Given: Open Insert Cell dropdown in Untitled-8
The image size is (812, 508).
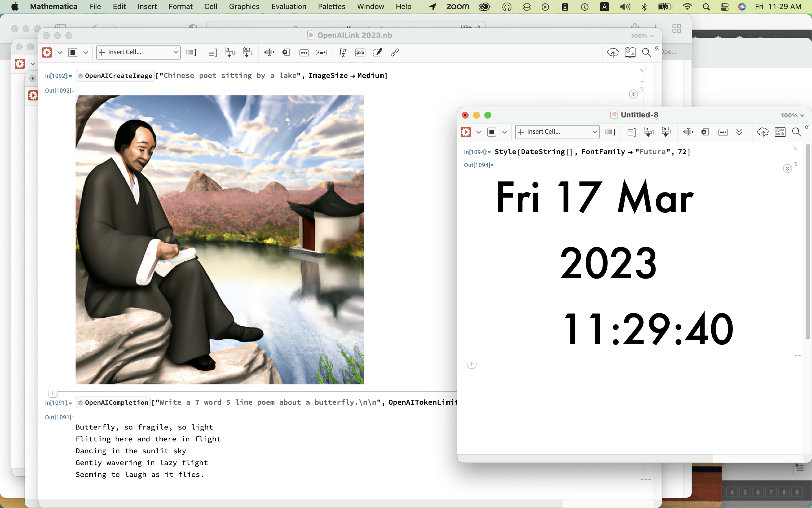Looking at the screenshot, I should [x=557, y=132].
